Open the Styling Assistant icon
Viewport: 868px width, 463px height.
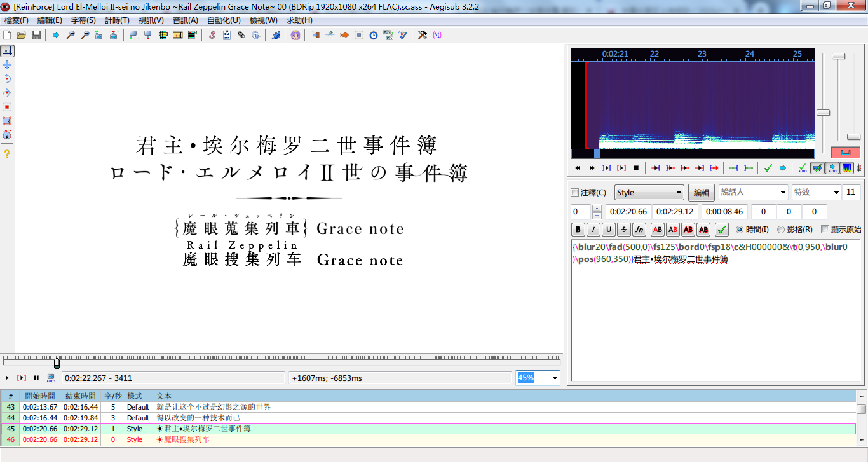click(x=330, y=35)
